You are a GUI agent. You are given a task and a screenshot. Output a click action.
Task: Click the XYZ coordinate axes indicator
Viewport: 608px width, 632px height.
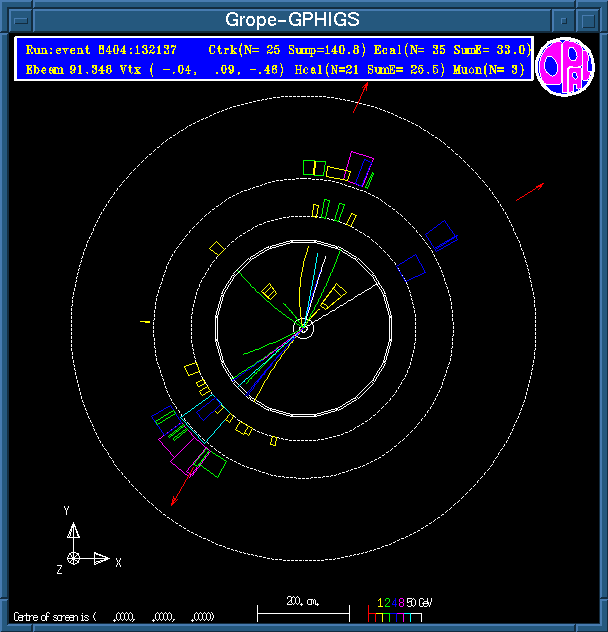click(78, 549)
